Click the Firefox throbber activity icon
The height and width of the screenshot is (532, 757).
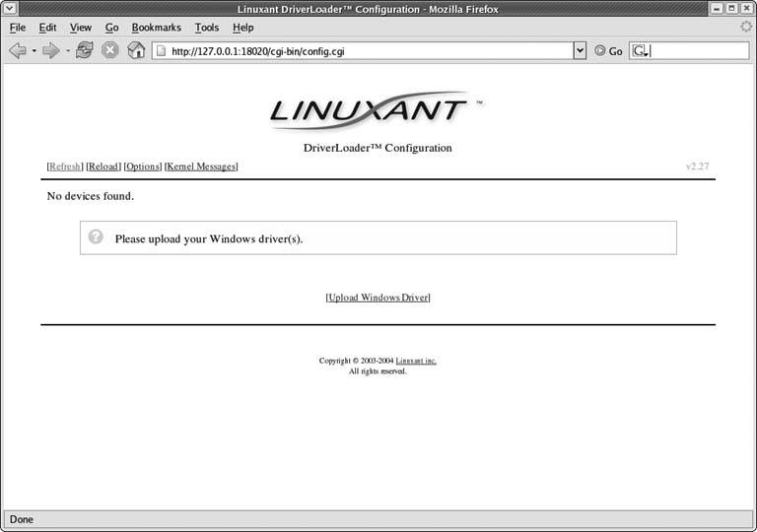[746, 27]
